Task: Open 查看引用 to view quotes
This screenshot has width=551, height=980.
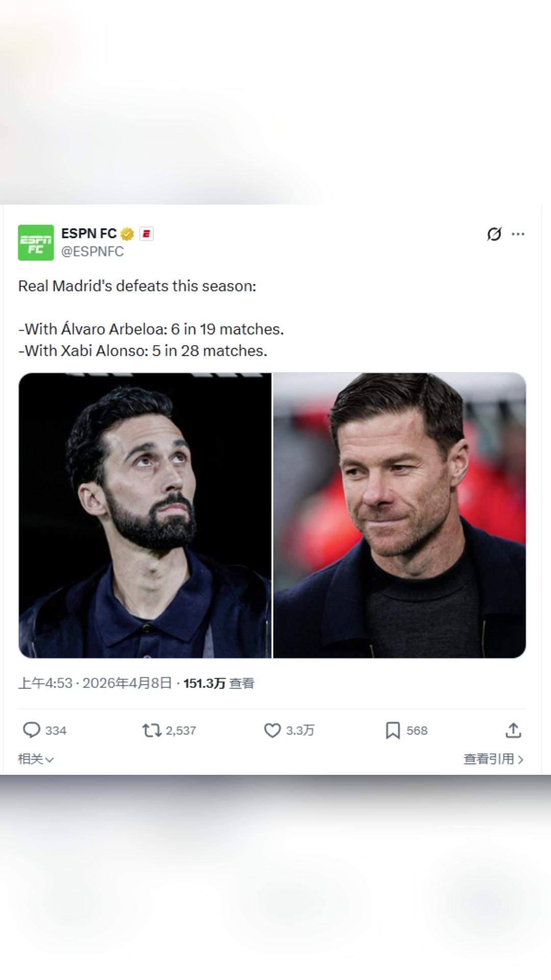Action: [493, 759]
